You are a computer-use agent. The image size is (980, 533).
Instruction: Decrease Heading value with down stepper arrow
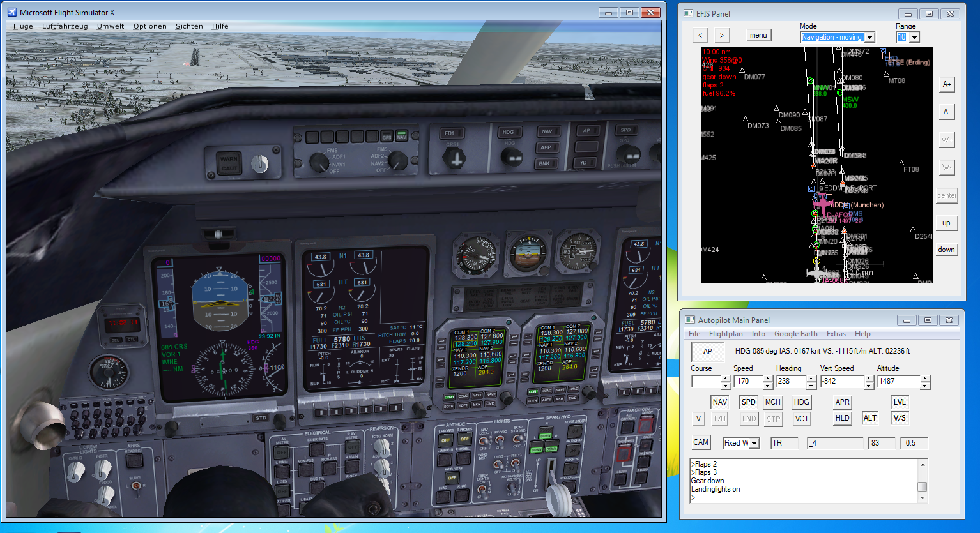[x=811, y=386]
